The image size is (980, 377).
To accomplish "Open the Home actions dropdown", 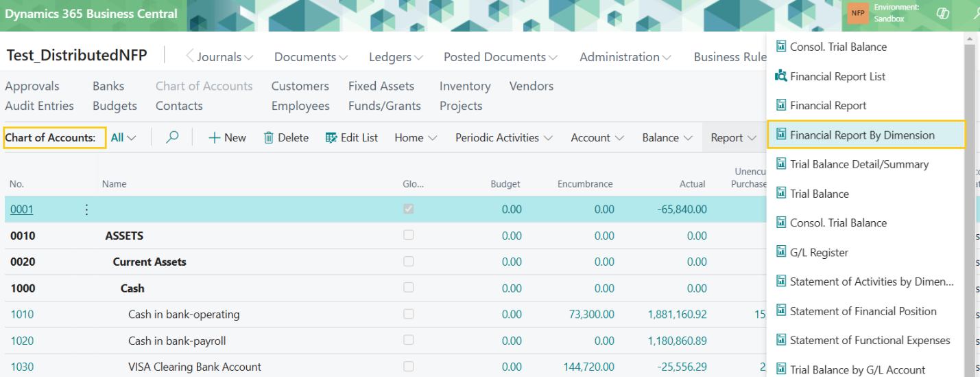I will click(416, 137).
